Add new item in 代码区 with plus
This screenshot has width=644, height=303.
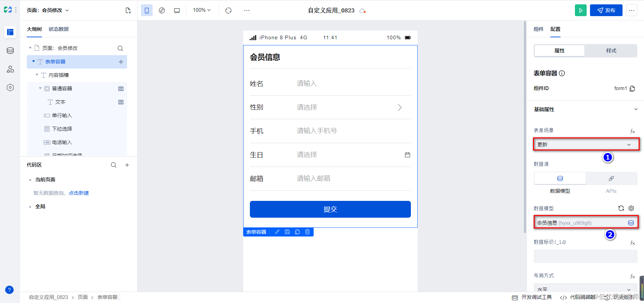point(127,165)
